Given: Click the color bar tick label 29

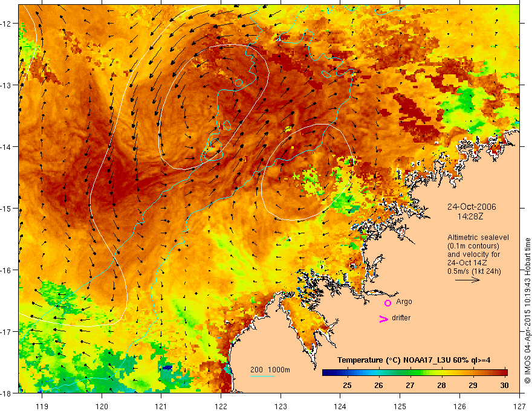Looking at the screenshot, I should tap(473, 385).
